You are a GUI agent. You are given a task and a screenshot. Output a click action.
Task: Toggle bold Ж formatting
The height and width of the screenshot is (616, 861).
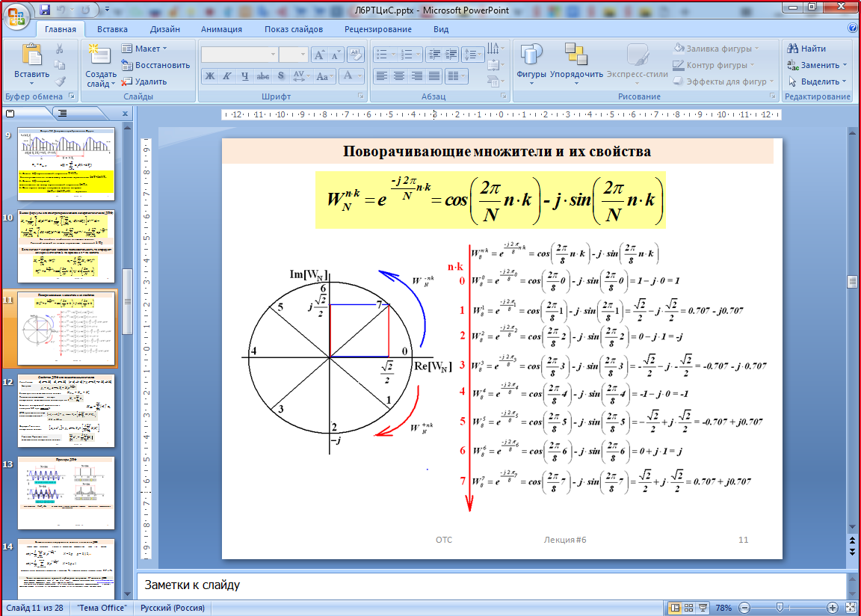click(x=210, y=76)
